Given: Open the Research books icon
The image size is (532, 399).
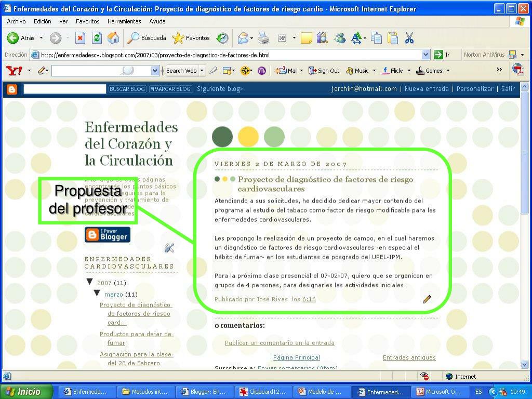Looking at the screenshot, I should point(322,38).
